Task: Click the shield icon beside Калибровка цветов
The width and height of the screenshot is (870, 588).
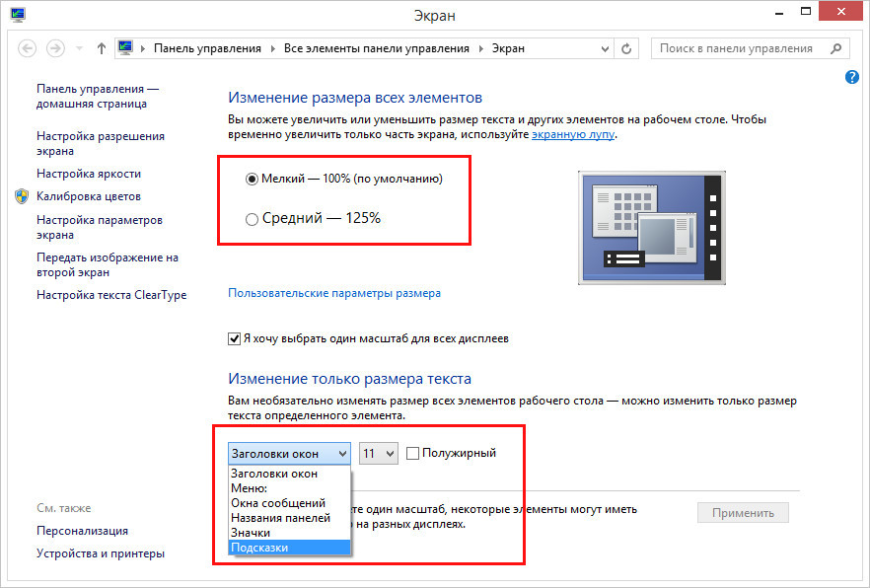Action: tap(22, 196)
